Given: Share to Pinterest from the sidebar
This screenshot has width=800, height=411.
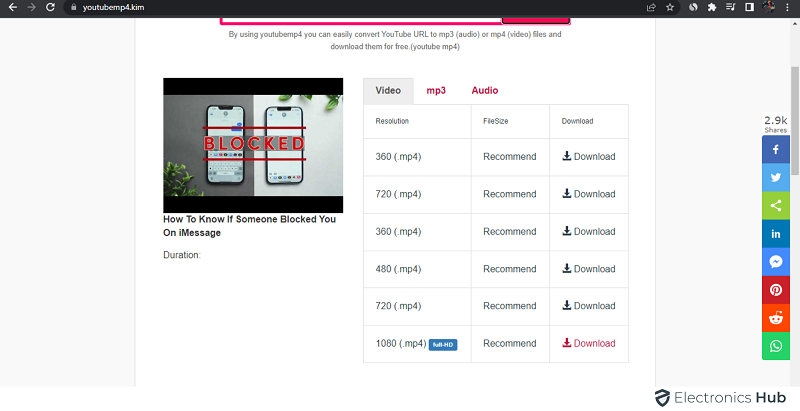Looking at the screenshot, I should [776, 290].
